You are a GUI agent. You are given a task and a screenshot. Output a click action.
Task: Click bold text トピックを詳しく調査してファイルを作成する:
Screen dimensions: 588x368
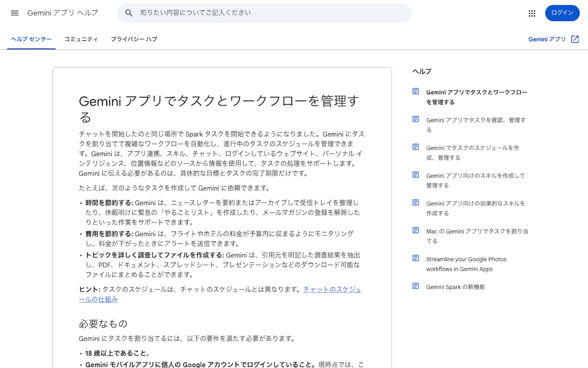(x=155, y=255)
